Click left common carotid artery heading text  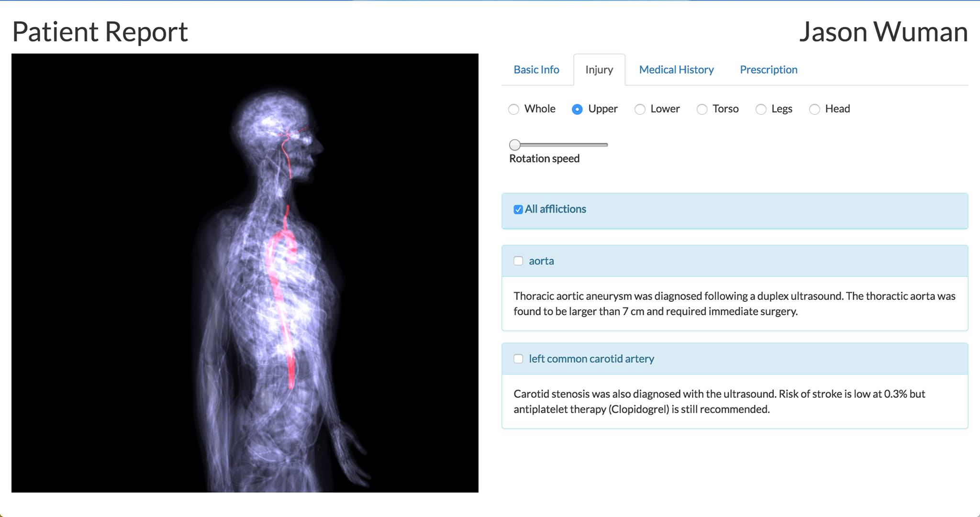coord(591,359)
